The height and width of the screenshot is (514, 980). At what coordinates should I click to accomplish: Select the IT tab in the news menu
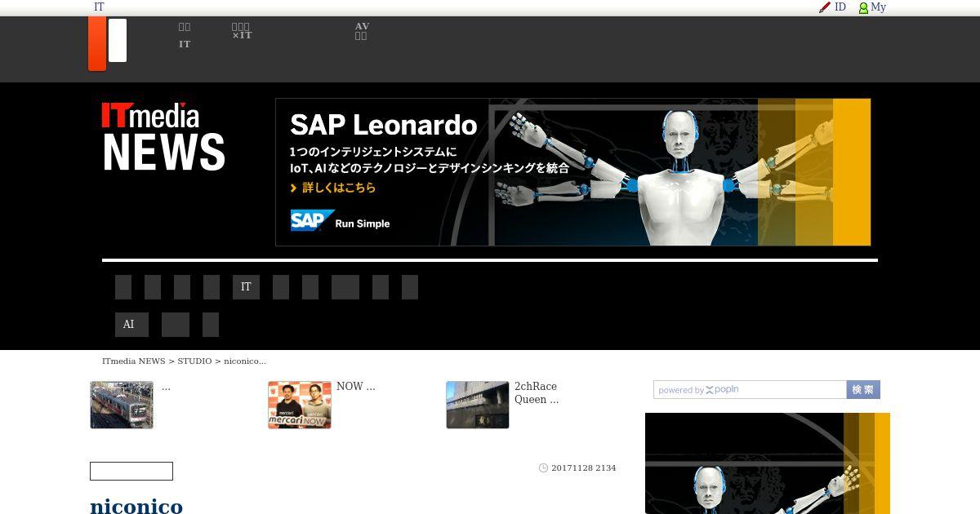point(246,287)
